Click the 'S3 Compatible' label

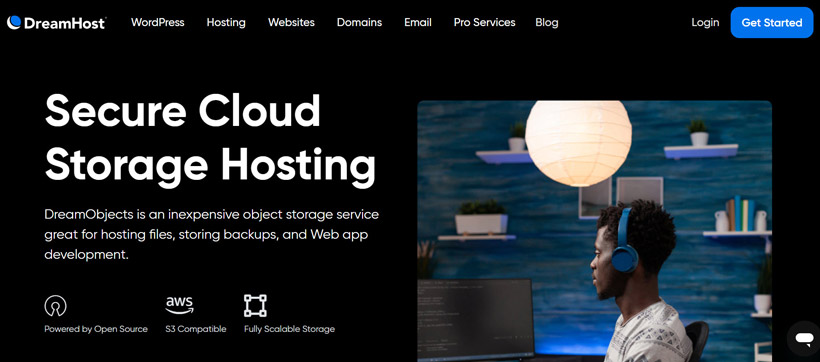point(196,329)
